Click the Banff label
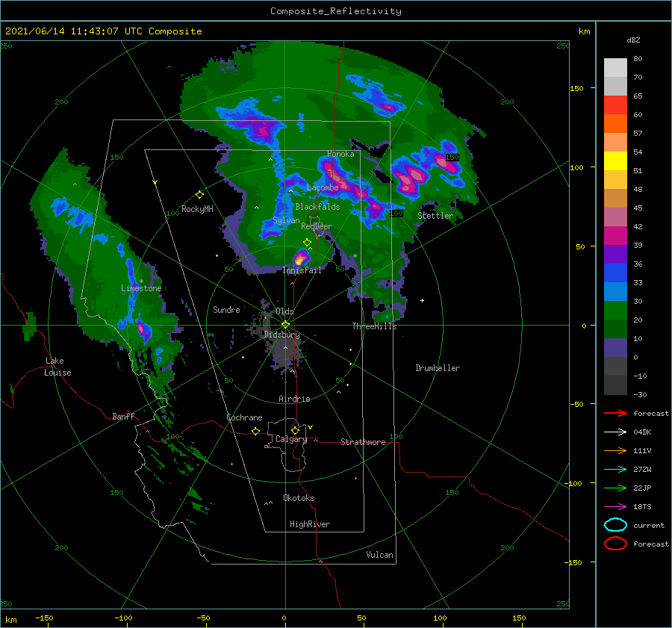Screen dimensions: 672x628 (x=123, y=417)
